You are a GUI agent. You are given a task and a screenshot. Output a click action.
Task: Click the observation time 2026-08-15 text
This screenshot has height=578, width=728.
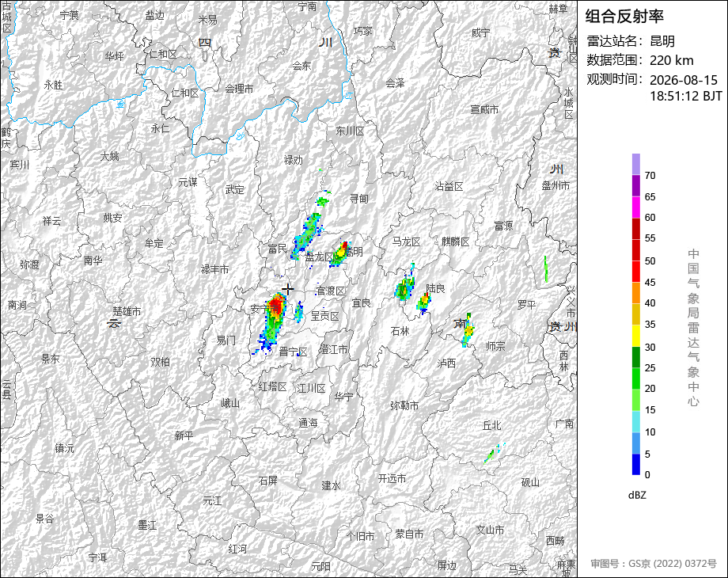click(x=684, y=80)
